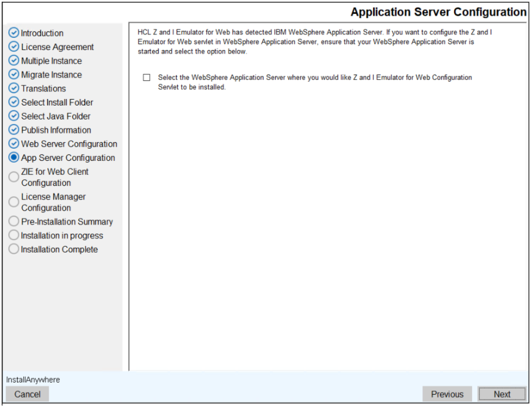Select the Pre-Installation Summary label
The width and height of the screenshot is (532, 407).
point(67,222)
